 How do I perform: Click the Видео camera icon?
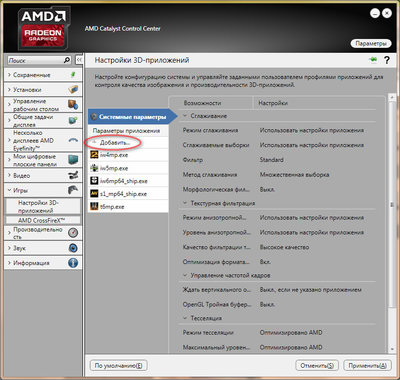[x=73, y=175]
